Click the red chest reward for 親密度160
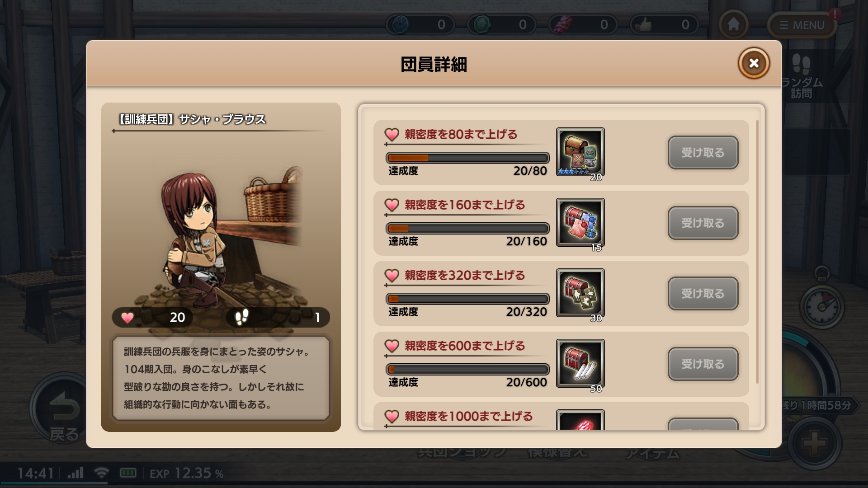Viewport: 868px width, 488px height. pos(580,223)
